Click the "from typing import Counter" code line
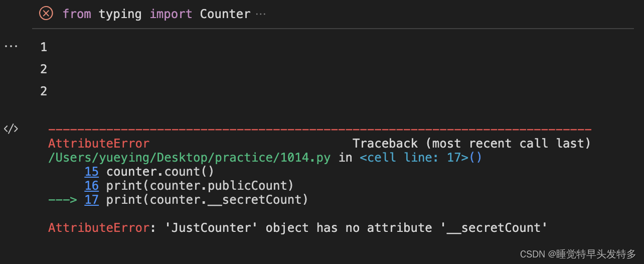This screenshot has width=644, height=264. click(x=156, y=14)
